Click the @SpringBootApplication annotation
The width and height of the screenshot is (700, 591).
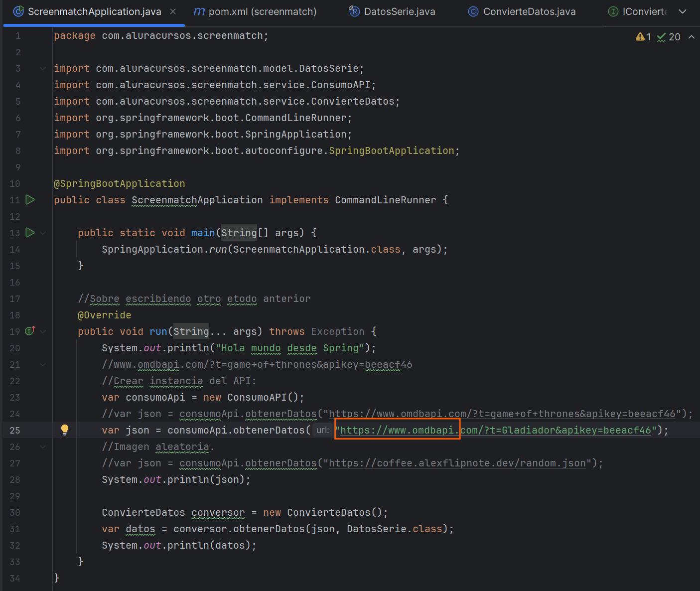click(x=120, y=183)
